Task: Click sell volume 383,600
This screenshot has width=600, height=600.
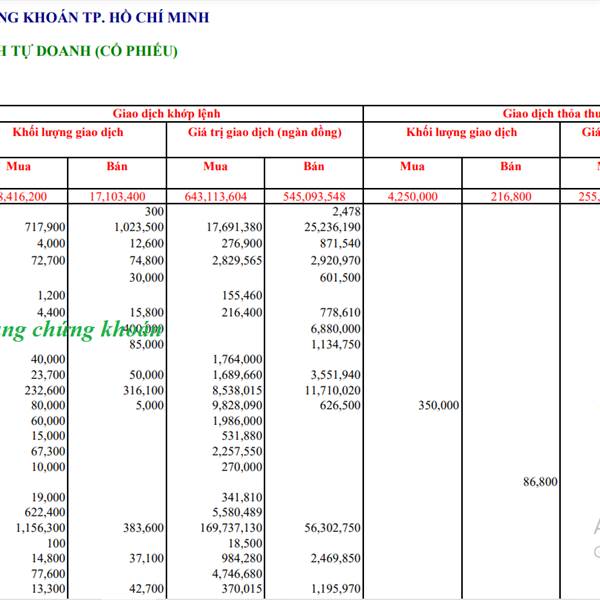Action: 143,528
